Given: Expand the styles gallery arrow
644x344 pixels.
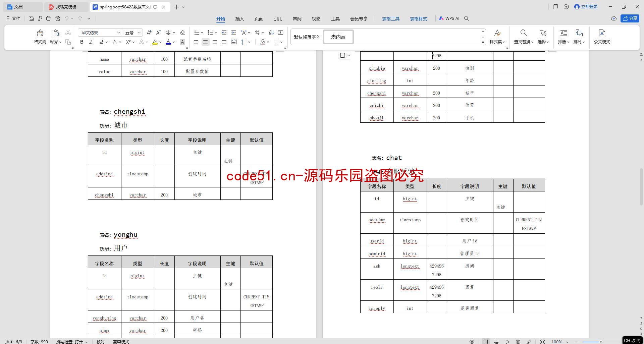Looking at the screenshot, I should pyautogui.click(x=483, y=42).
